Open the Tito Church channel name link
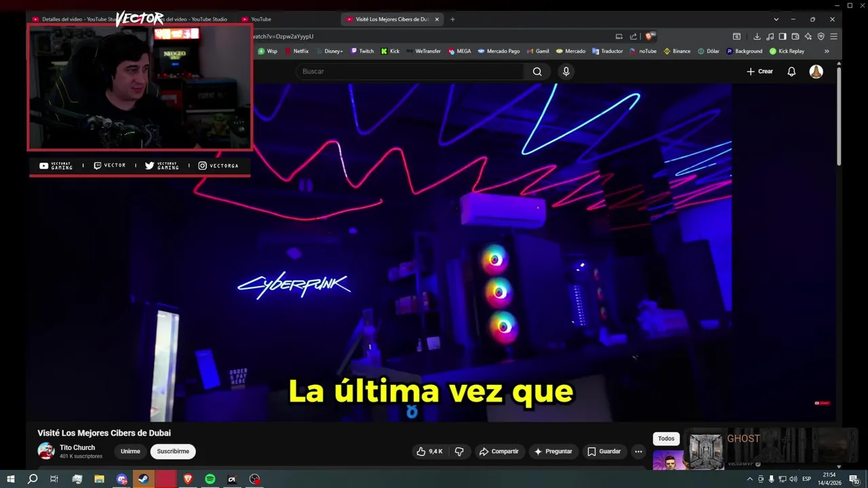The width and height of the screenshot is (868, 488). [x=77, y=448]
